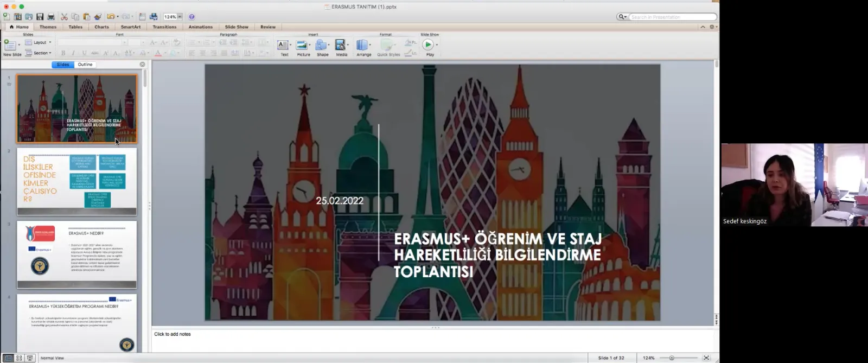868x363 pixels.
Task: Add a New Slide
Action: point(12,48)
